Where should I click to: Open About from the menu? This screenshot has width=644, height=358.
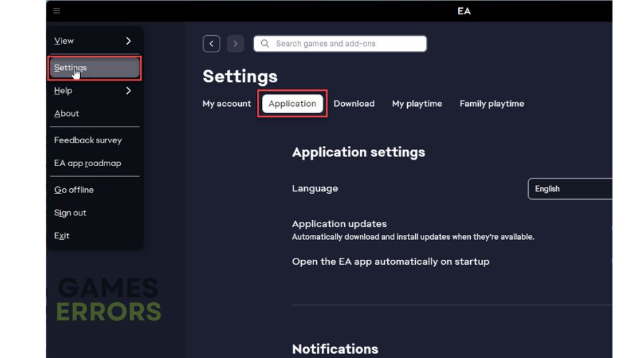coord(67,114)
